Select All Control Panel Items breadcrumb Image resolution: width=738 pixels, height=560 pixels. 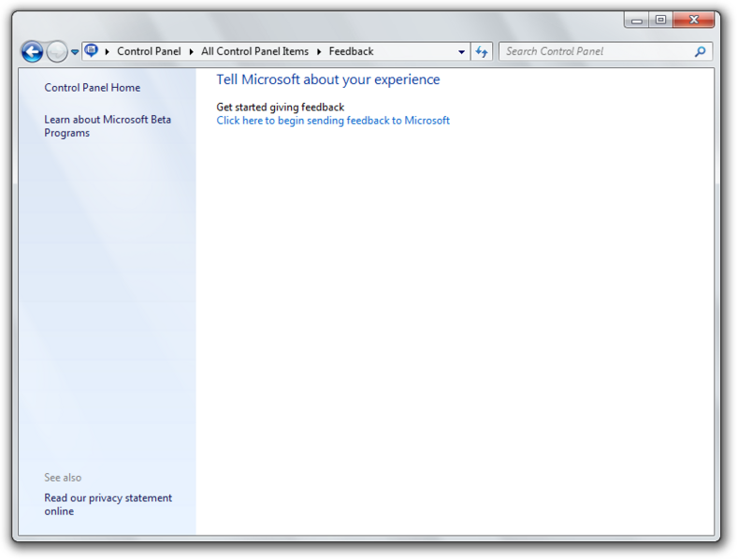(254, 51)
